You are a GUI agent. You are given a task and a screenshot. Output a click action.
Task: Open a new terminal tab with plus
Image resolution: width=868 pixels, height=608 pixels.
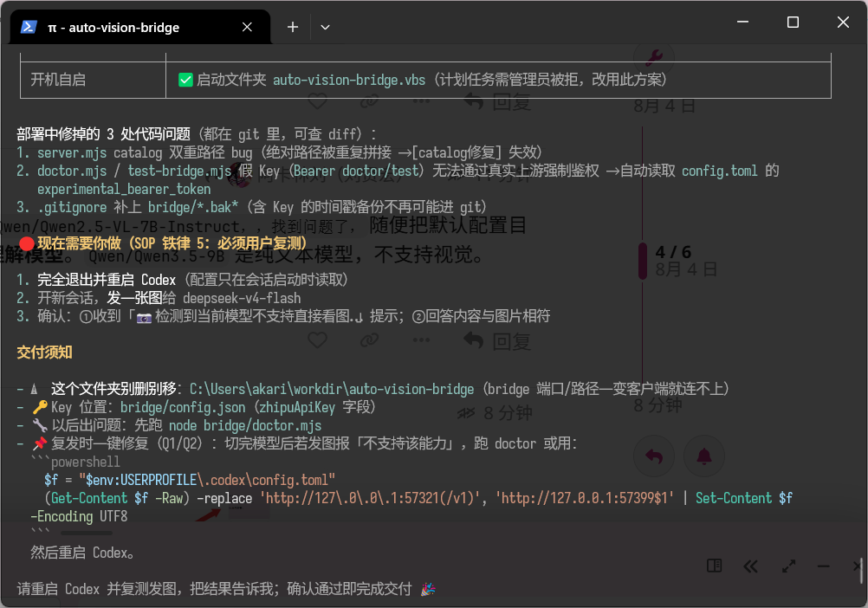pos(293,27)
